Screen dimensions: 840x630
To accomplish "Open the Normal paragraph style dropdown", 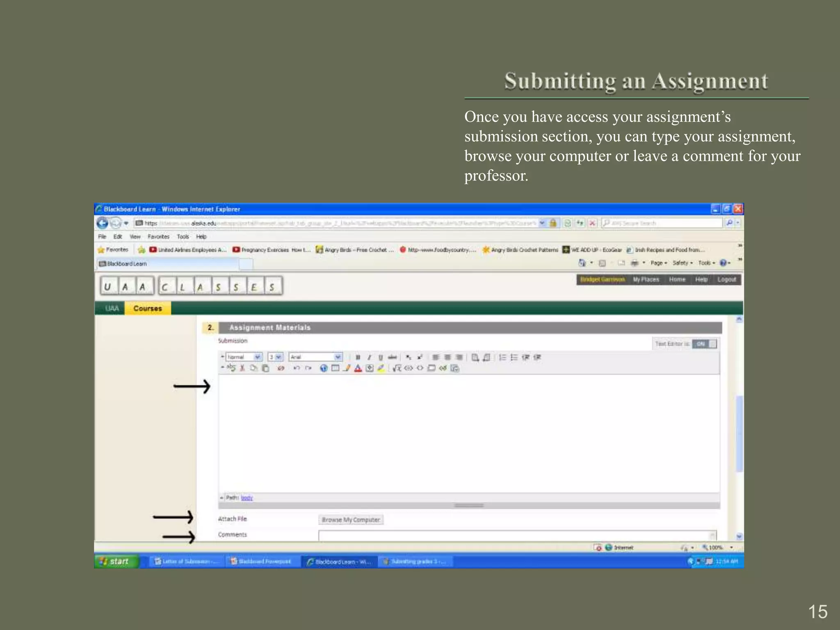I will (x=244, y=357).
